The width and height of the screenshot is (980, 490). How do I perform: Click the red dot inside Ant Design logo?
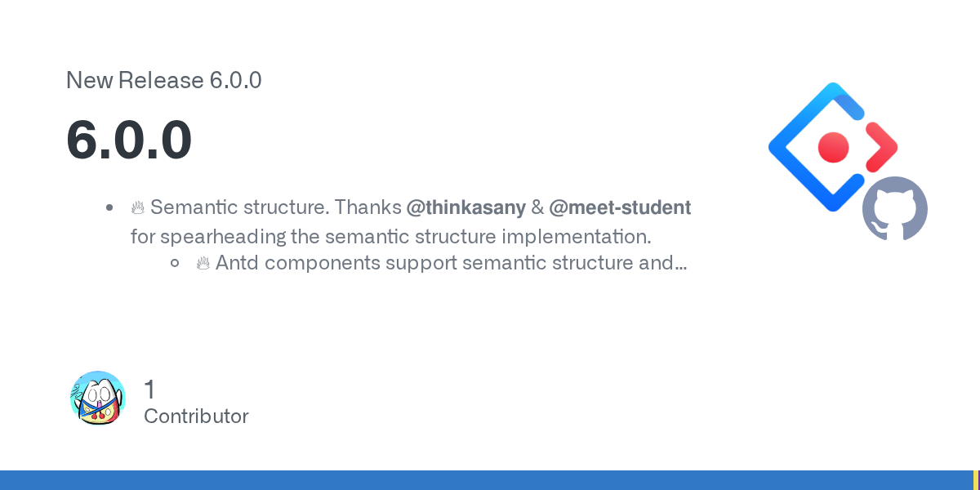834,147
